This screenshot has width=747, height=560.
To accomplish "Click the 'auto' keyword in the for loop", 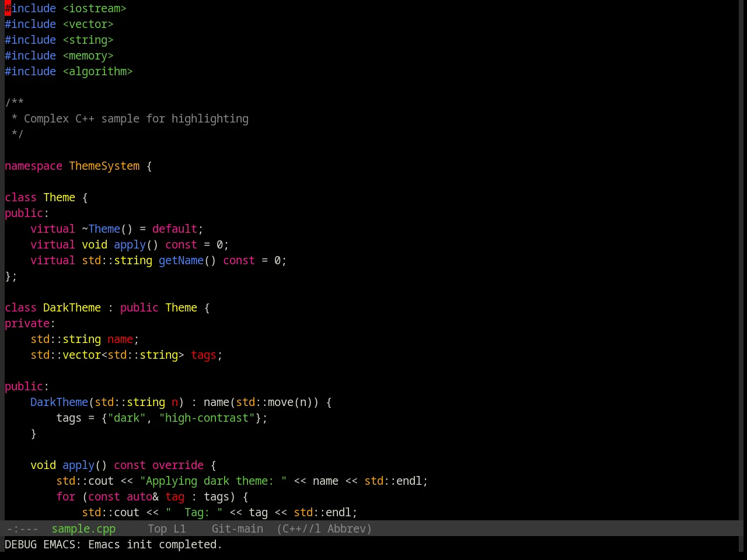I will click(x=139, y=496).
